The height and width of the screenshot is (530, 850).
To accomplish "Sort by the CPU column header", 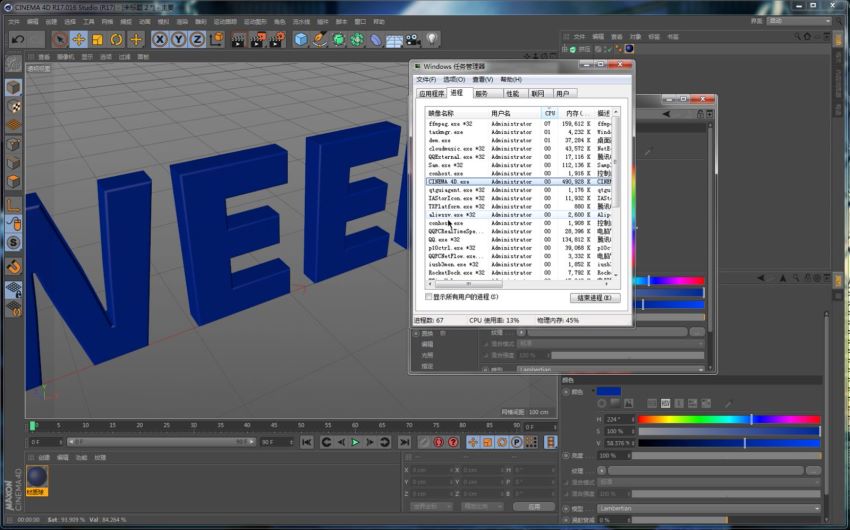I will 550,113.
